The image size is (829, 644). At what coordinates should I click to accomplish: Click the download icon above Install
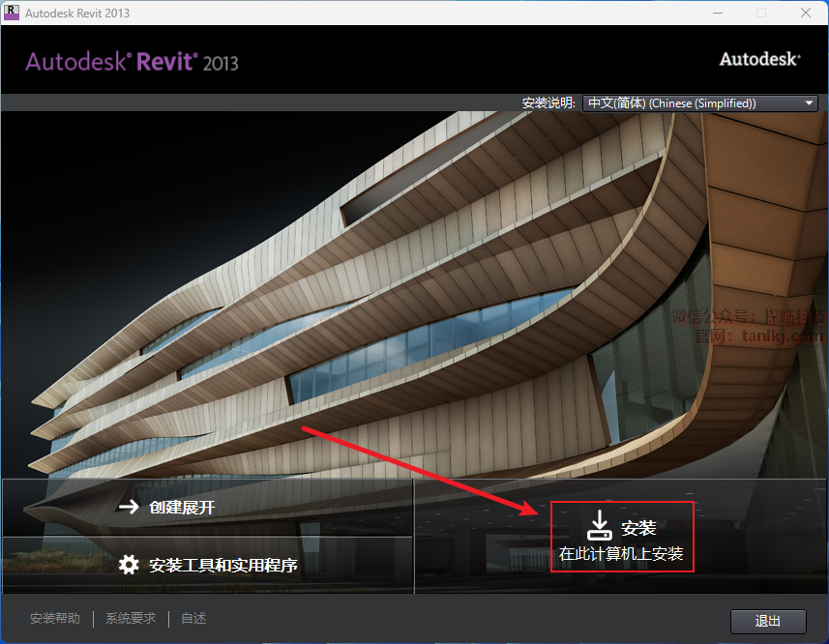click(x=599, y=525)
